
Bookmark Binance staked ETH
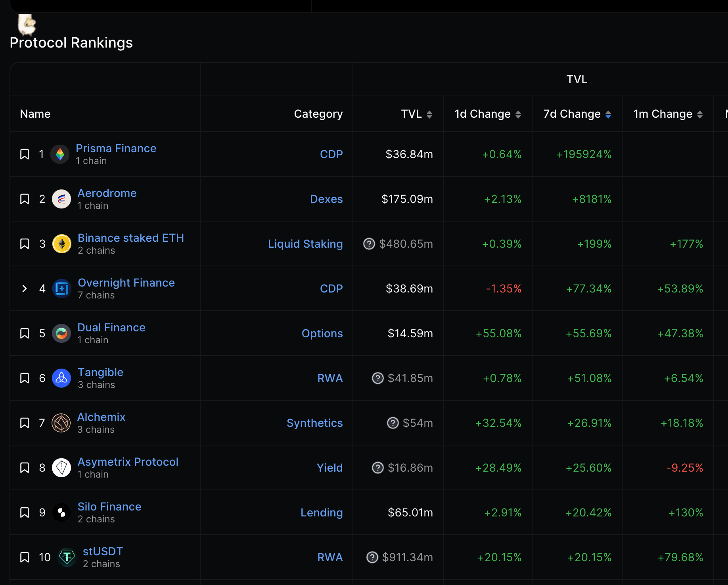coord(25,244)
